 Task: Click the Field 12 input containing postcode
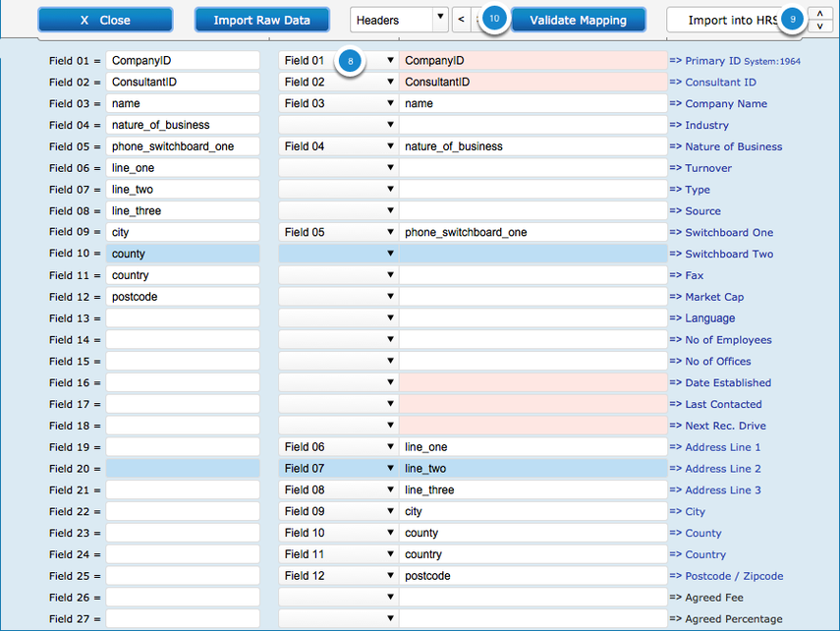pos(183,297)
